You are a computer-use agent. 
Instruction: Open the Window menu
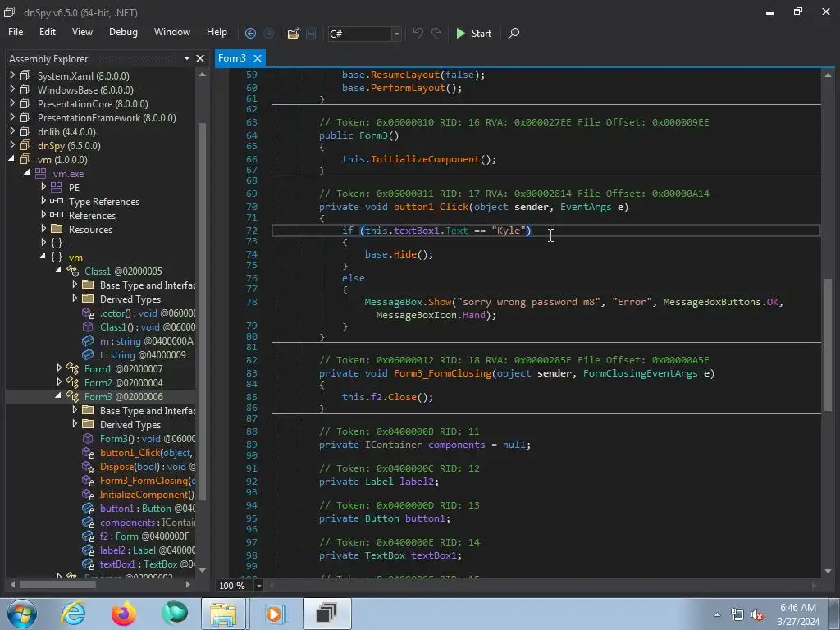pos(172,32)
